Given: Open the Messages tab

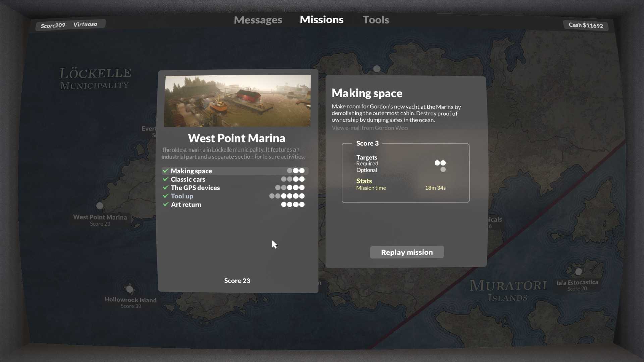Looking at the screenshot, I should 258,20.
